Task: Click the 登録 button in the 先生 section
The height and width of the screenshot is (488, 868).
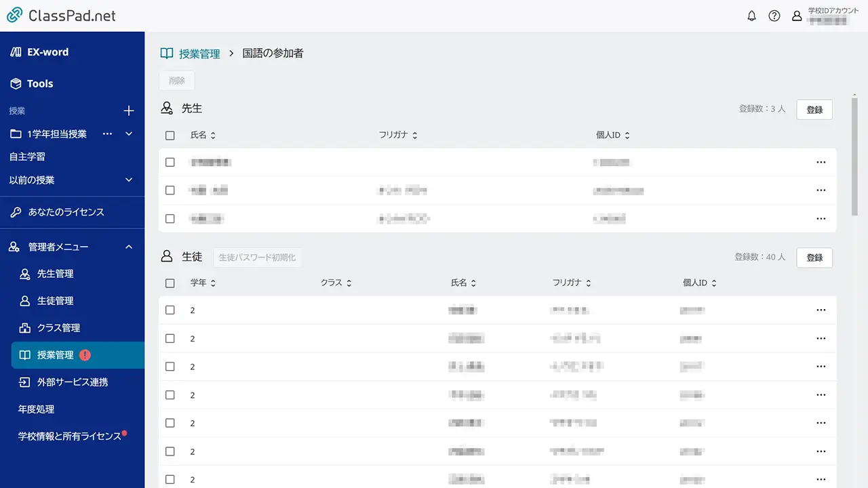Action: tap(814, 109)
